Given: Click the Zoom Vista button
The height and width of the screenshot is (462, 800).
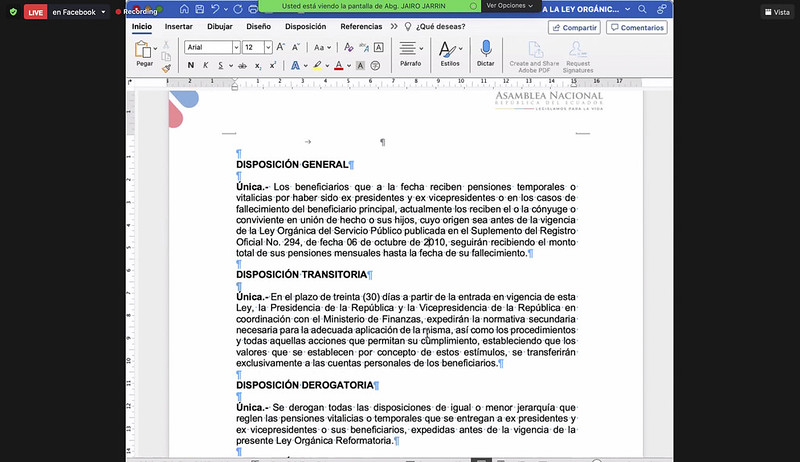Looking at the screenshot, I should [777, 12].
